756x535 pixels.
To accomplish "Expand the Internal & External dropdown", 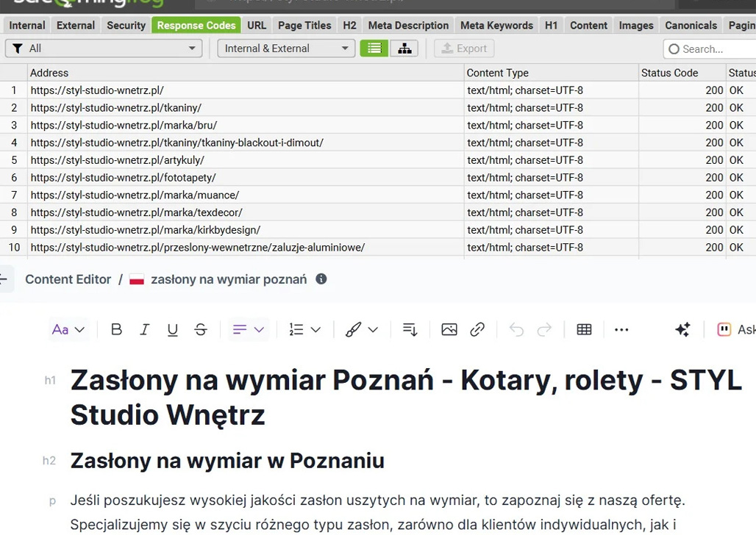I will coord(286,49).
